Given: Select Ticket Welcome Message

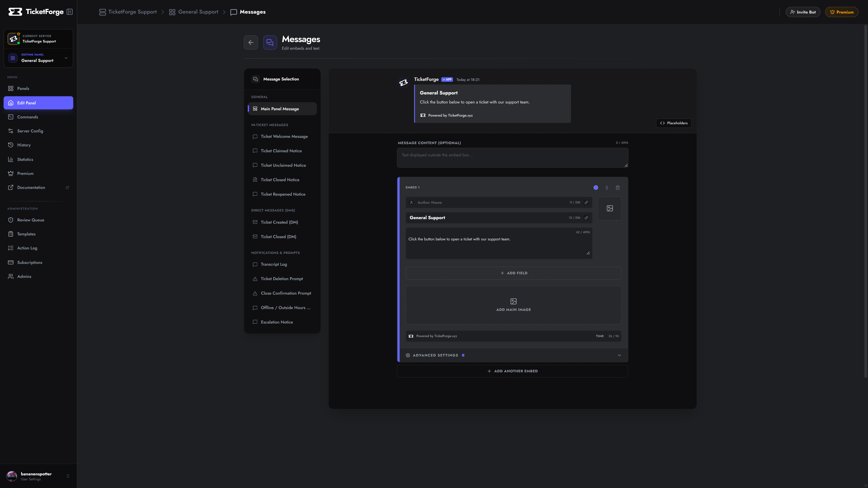Looking at the screenshot, I should [282, 136].
